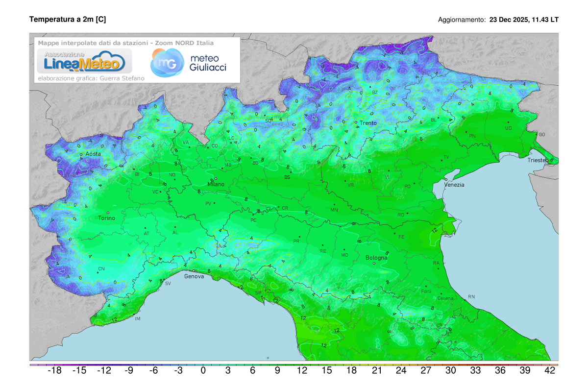The width and height of the screenshot is (588, 387).
Task: Pick the 21 value on color scale
Action: click(x=376, y=371)
